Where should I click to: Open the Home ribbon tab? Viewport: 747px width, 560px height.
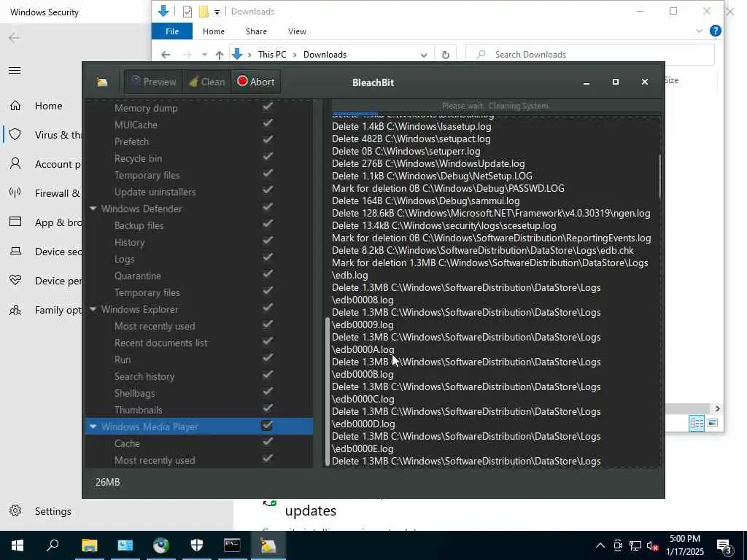click(x=214, y=31)
